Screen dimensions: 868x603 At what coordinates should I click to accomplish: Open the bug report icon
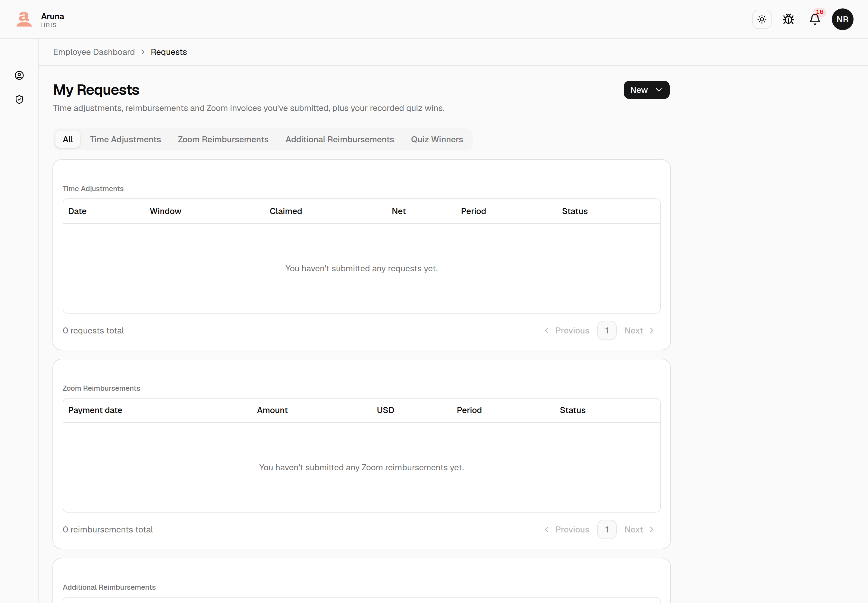(788, 19)
